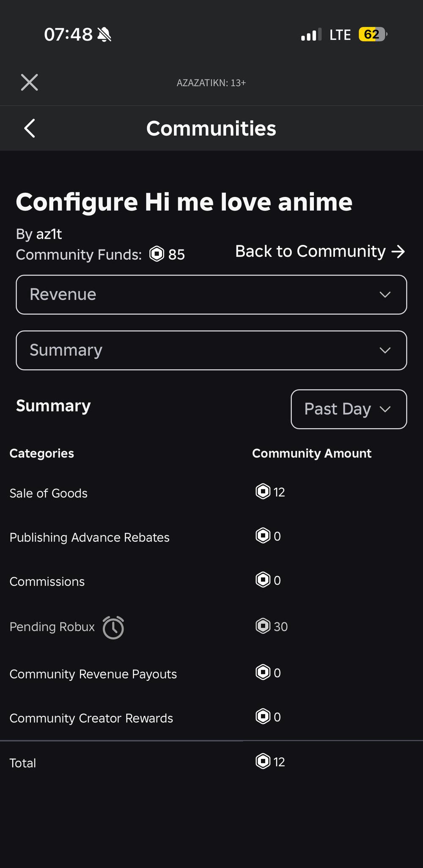423x868 pixels.
Task: Expand the Past Day time range dropdown
Action: point(349,409)
